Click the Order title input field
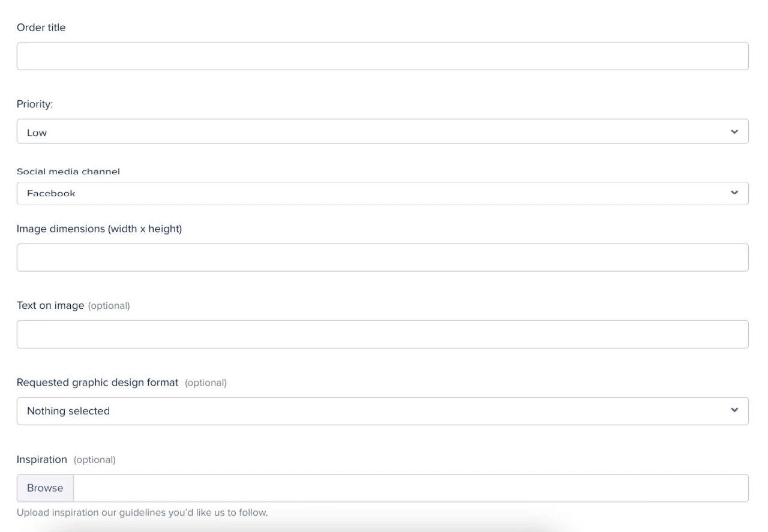The height and width of the screenshot is (532, 768). click(x=382, y=56)
